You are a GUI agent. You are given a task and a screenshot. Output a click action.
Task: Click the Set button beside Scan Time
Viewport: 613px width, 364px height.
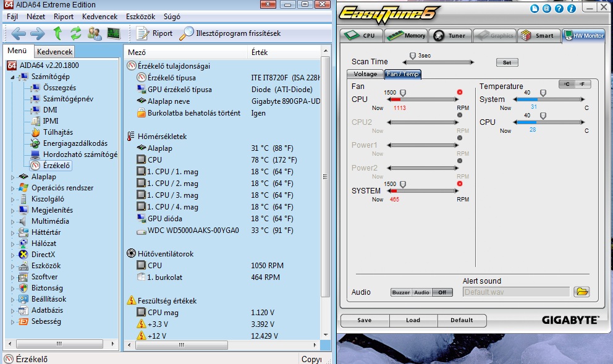pos(507,62)
